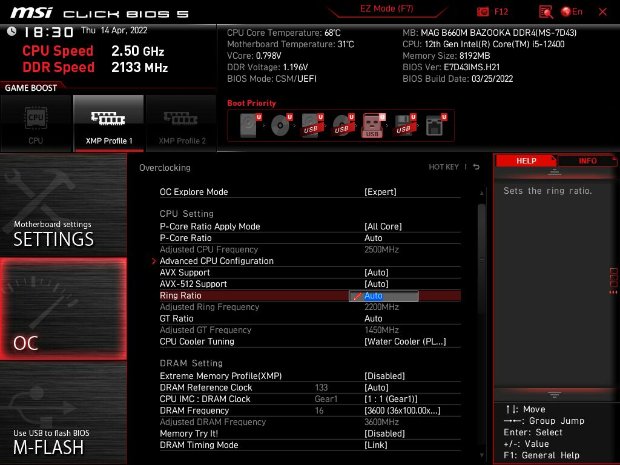Click the CPU Core Temperature reading

284,33
